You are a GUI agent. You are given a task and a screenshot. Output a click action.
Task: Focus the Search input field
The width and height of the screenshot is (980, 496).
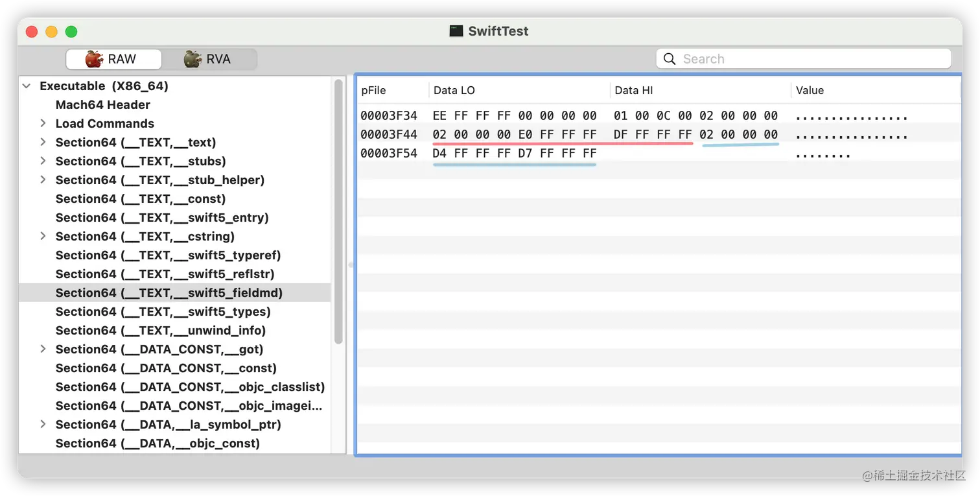tap(804, 59)
